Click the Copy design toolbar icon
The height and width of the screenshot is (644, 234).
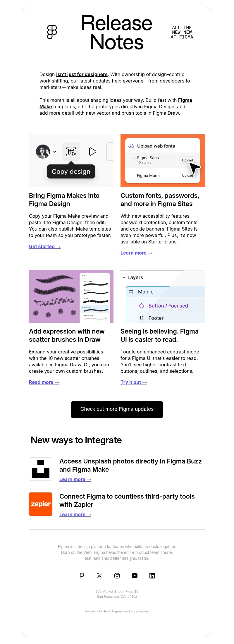(x=71, y=152)
